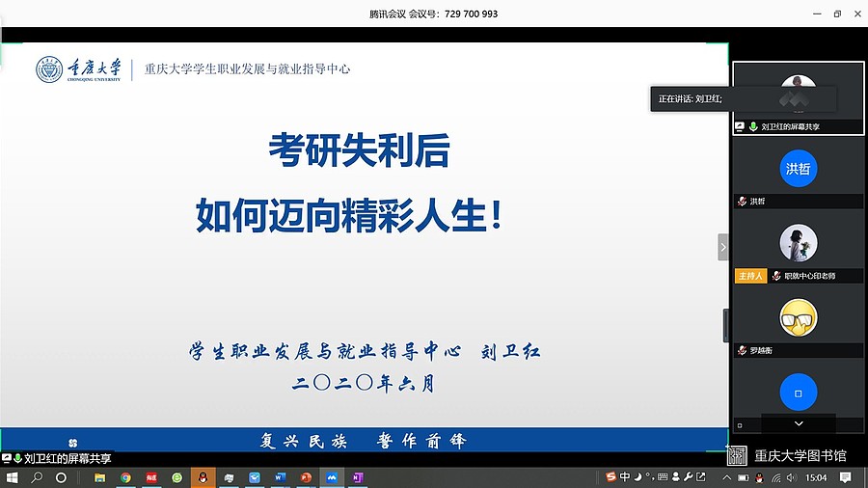Open OneNote from the taskbar

358,477
